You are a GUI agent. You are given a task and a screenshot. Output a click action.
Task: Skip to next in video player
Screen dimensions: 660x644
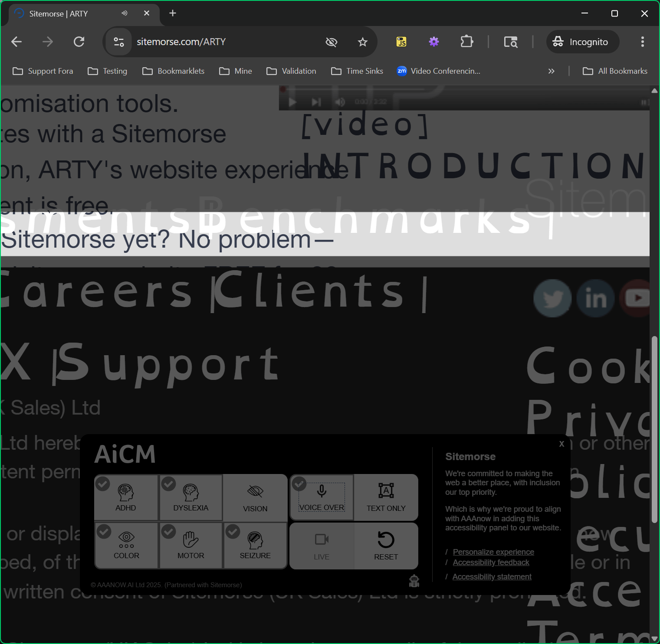click(316, 102)
